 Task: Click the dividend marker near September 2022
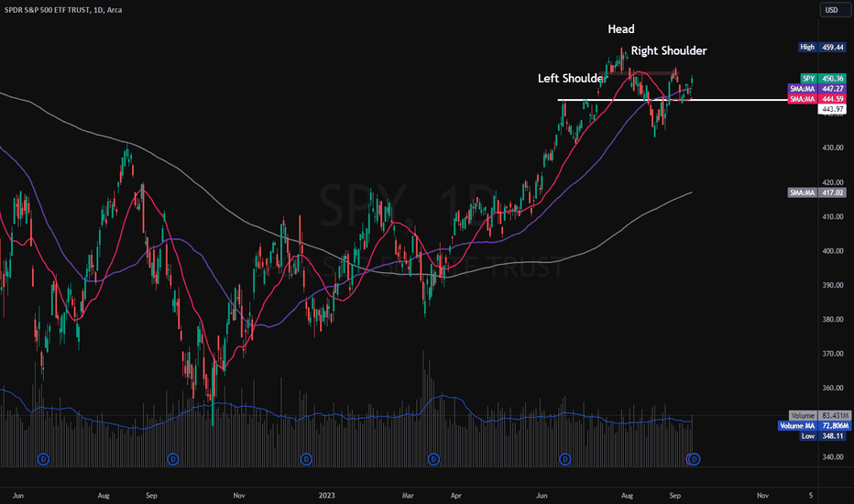tap(172, 459)
